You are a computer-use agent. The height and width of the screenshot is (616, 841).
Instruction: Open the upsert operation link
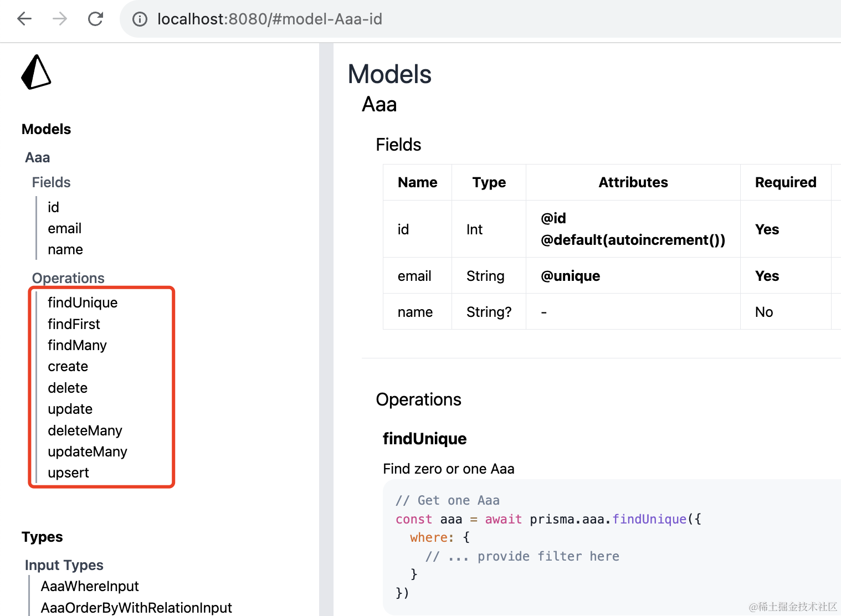pyautogui.click(x=68, y=473)
